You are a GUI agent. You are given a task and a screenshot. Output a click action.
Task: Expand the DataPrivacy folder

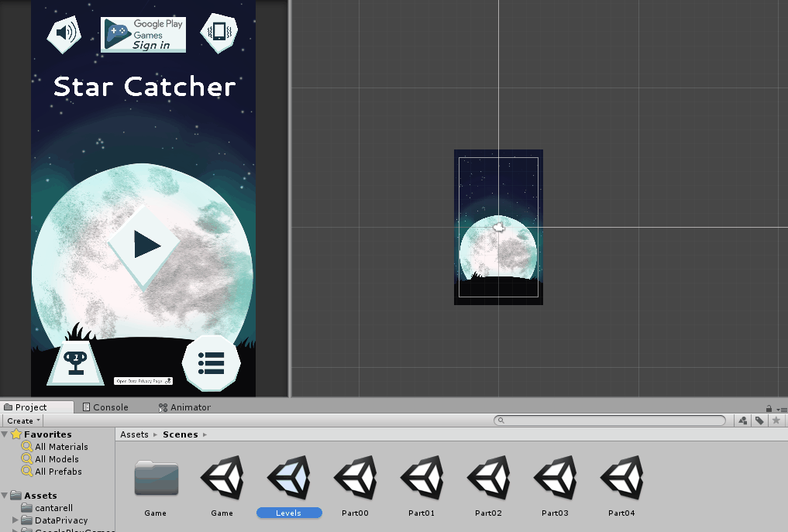(x=15, y=520)
